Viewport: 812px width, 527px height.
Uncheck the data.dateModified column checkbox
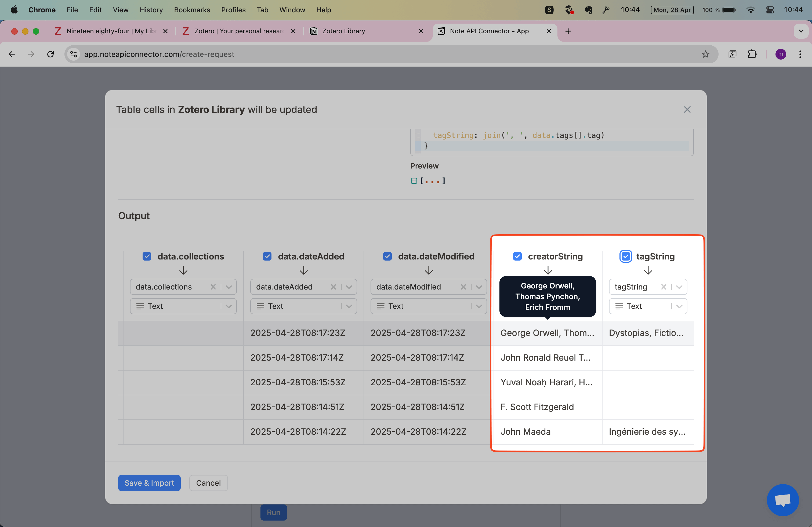[387, 256]
